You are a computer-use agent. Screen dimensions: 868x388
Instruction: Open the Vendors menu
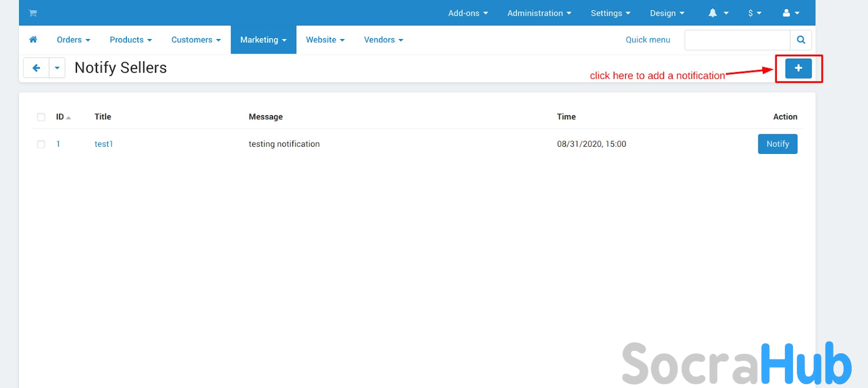click(383, 40)
